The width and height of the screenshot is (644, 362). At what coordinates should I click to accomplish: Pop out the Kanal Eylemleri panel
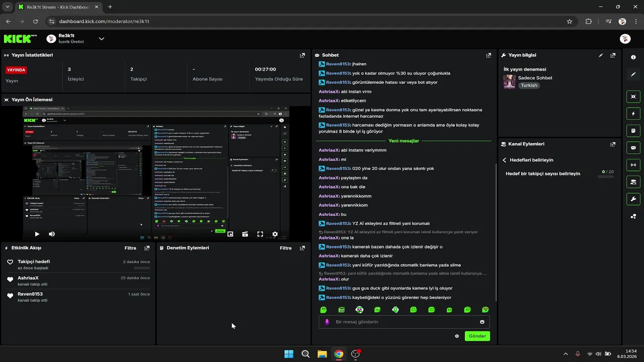(613, 144)
